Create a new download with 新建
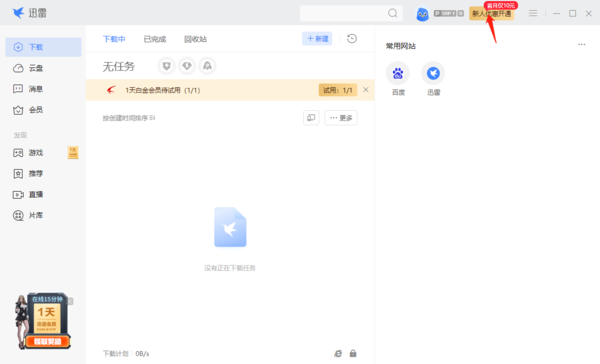Viewport: 600px width, 364px height. pyautogui.click(x=317, y=39)
